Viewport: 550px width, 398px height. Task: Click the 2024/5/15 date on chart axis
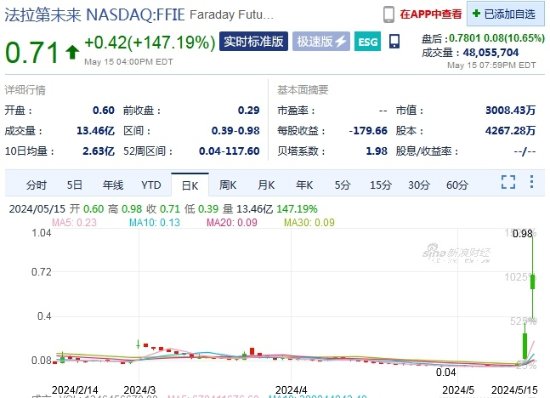pyautogui.click(x=514, y=390)
